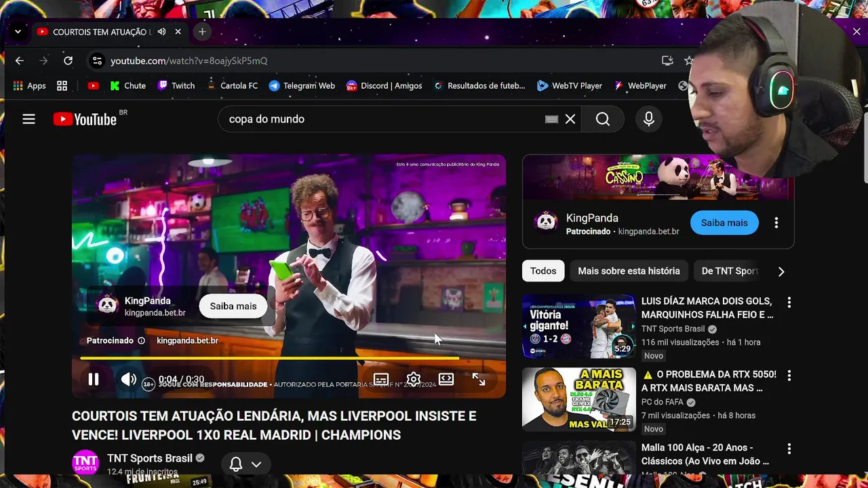868x488 pixels.
Task: Reload the current page
Action: click(x=68, y=61)
